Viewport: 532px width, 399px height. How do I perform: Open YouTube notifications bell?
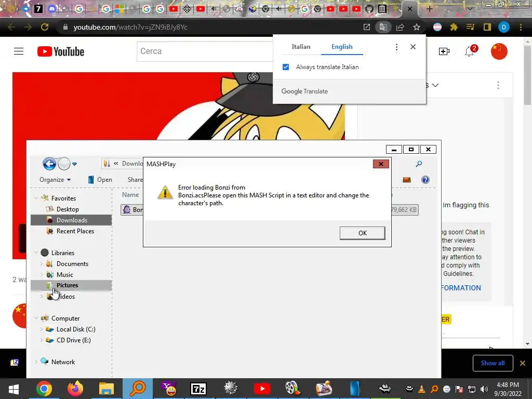click(x=470, y=51)
